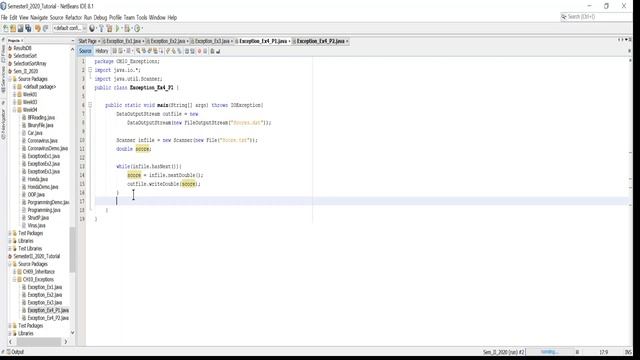Open the Refactor menu
The height and width of the screenshot is (360, 640).
pos(73,18)
